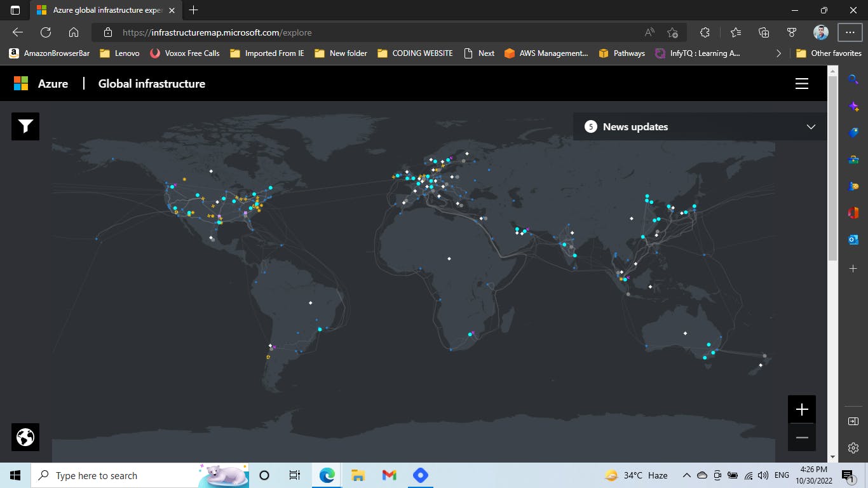Open CODING WEBSITE bookmarks folder
The height and width of the screenshot is (488, 868).
click(415, 53)
